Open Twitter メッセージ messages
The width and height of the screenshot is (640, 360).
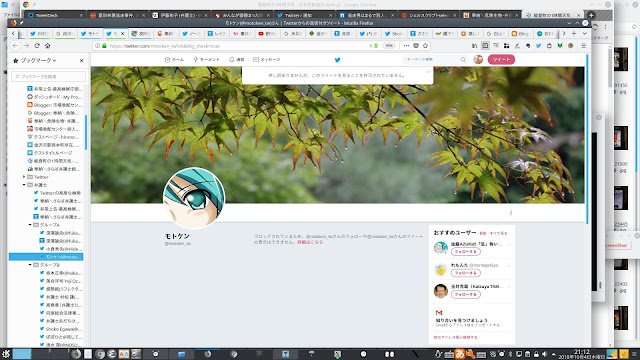pyautogui.click(x=267, y=60)
